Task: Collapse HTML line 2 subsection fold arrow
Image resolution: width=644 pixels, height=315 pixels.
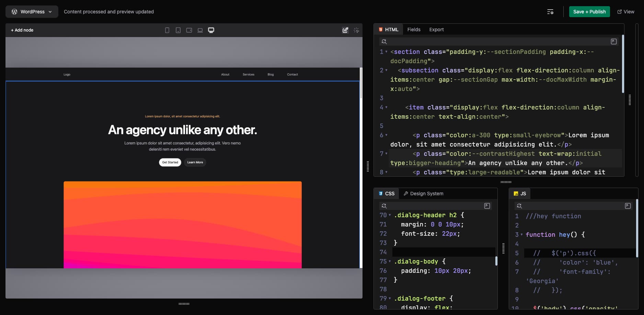Action: coord(386,70)
